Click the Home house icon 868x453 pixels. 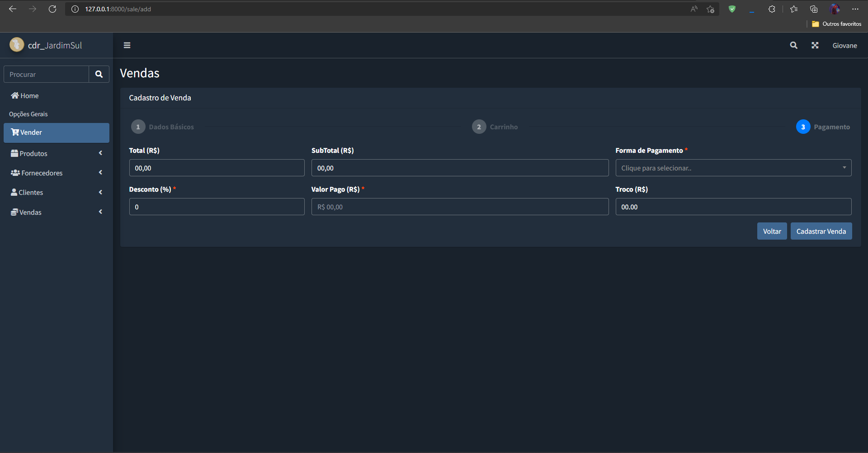click(x=15, y=95)
